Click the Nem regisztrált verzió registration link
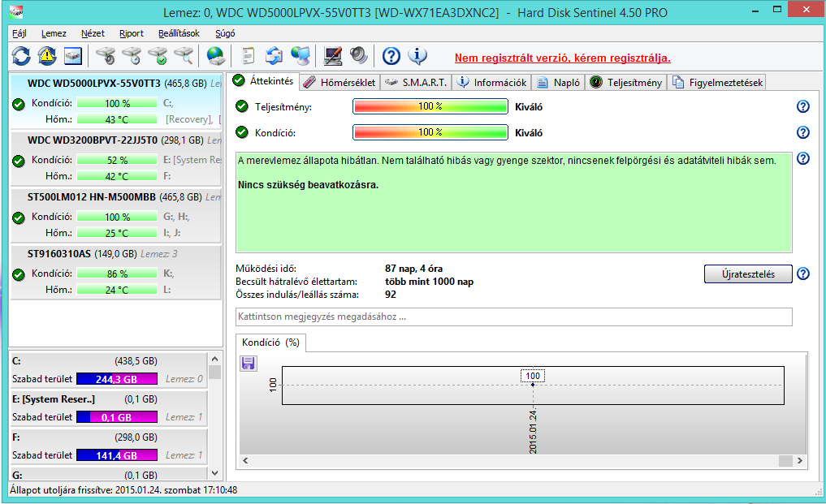Viewport: 826px width, 504px height. point(563,58)
